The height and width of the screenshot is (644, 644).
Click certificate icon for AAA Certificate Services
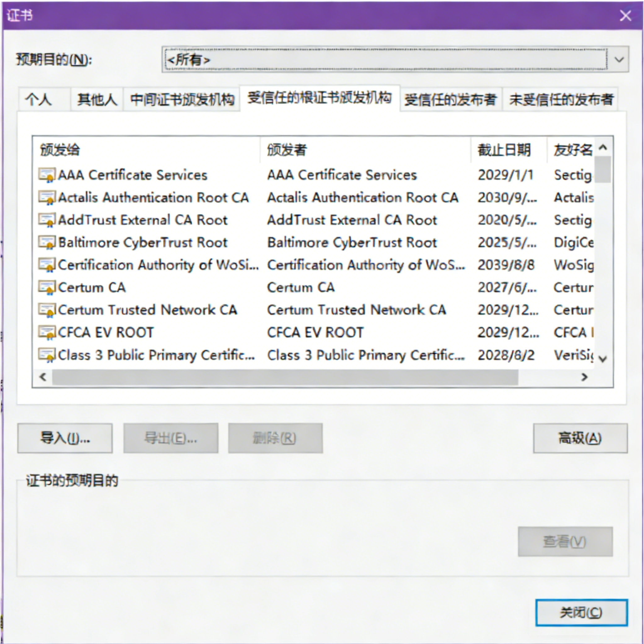(x=47, y=175)
